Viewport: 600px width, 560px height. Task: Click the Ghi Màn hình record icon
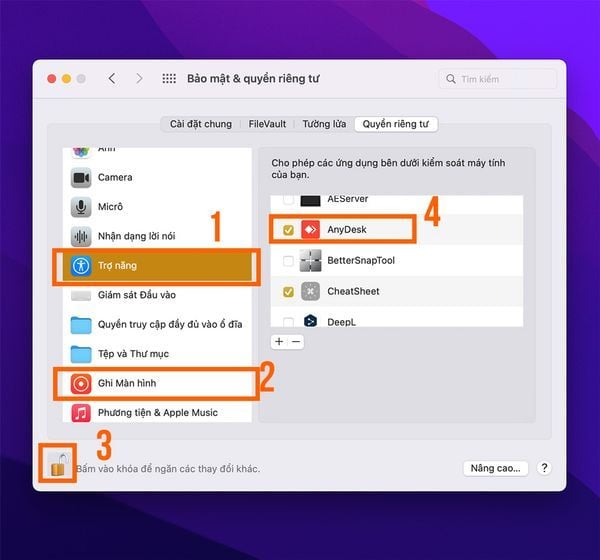point(81,384)
